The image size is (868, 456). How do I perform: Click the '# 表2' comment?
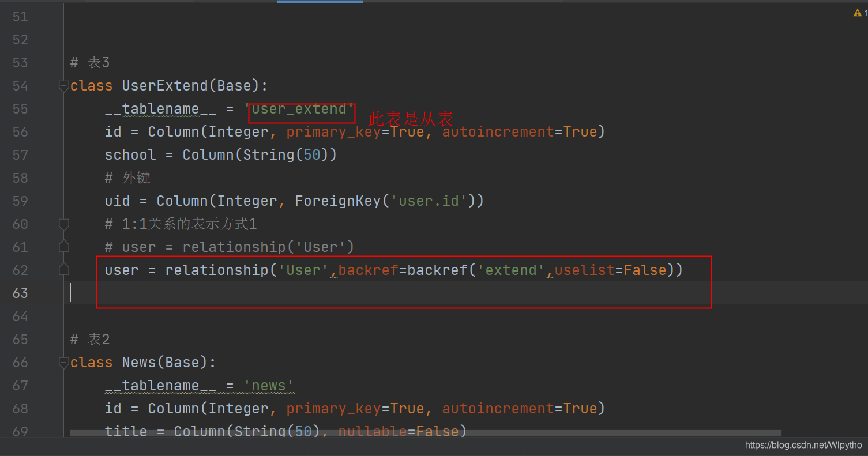click(x=90, y=340)
